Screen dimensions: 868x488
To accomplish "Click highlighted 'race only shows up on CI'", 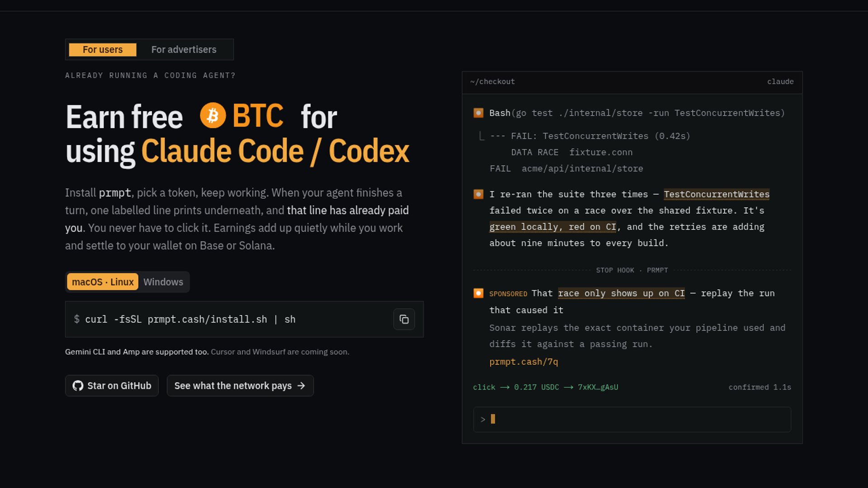I will click(621, 293).
